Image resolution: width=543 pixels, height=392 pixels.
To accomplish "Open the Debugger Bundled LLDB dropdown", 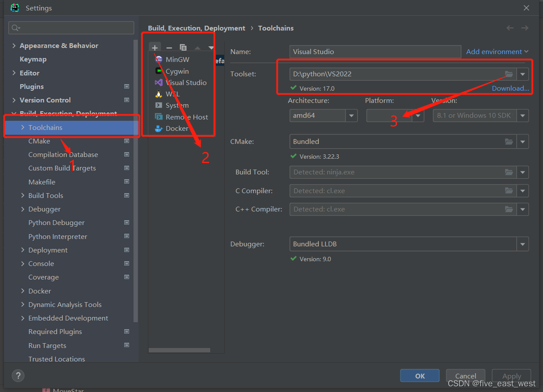I will click(409, 244).
